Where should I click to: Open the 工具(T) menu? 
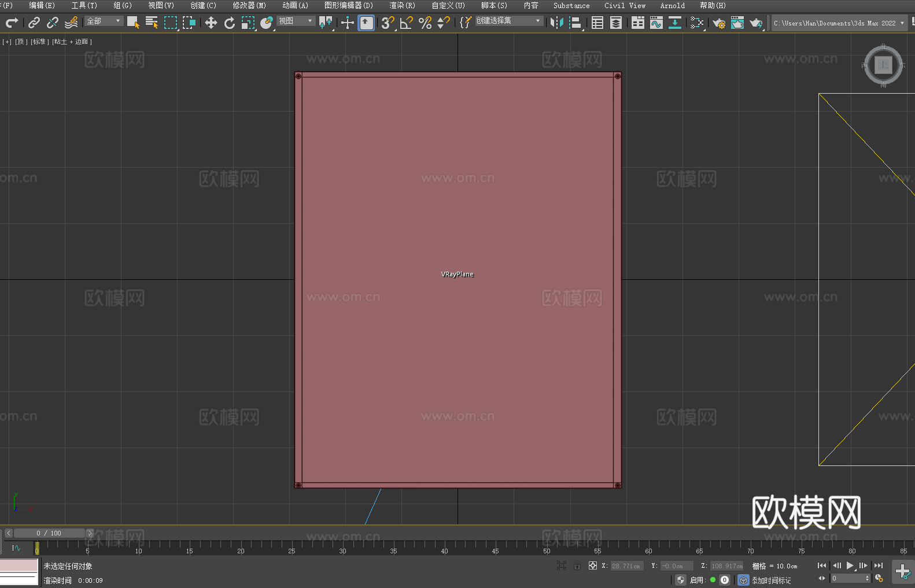pyautogui.click(x=84, y=5)
